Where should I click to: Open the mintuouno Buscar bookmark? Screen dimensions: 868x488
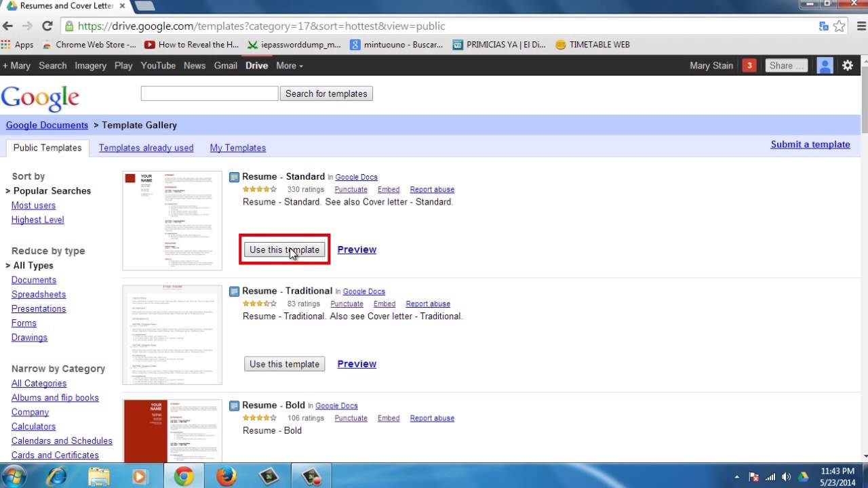(397, 45)
